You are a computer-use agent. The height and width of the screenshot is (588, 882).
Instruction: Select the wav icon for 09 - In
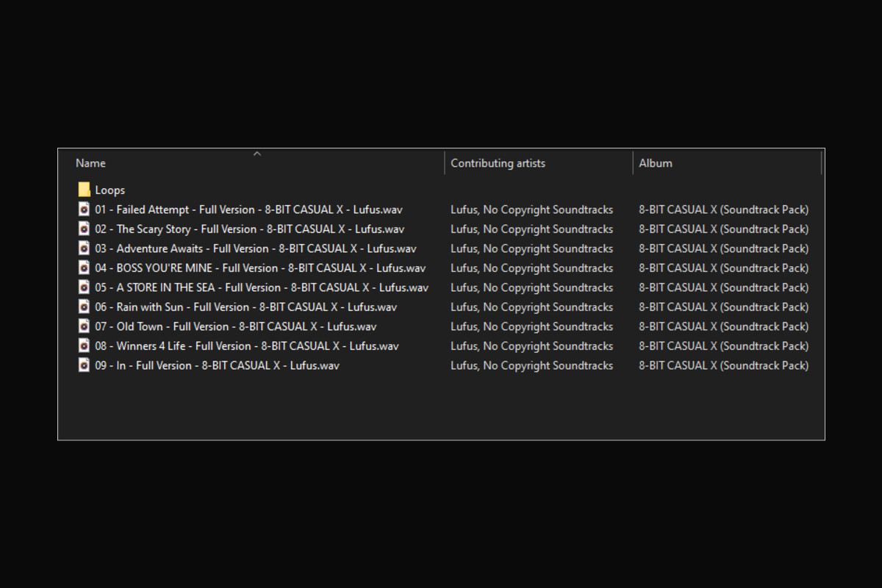(84, 365)
